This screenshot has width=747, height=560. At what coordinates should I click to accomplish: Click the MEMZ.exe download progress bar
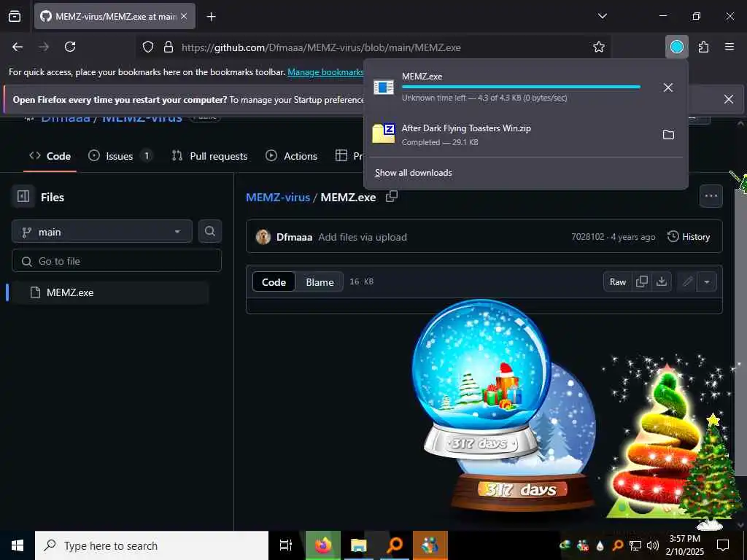[521, 87]
